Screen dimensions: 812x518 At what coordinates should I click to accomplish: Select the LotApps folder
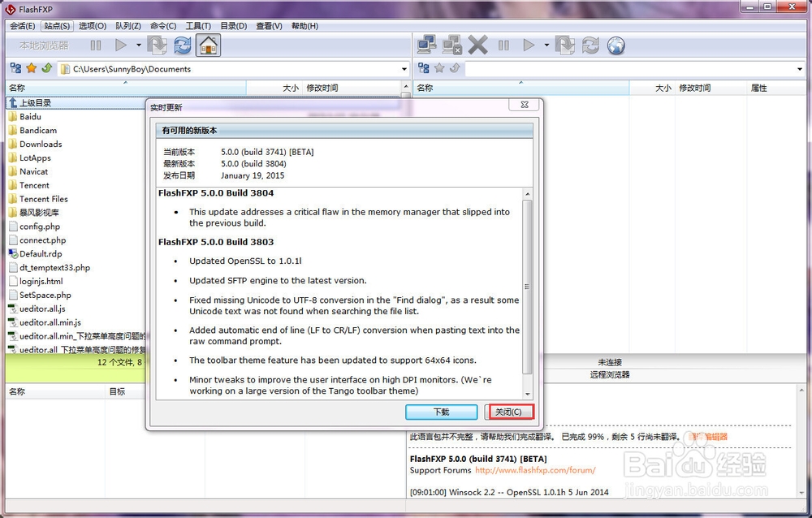point(35,158)
